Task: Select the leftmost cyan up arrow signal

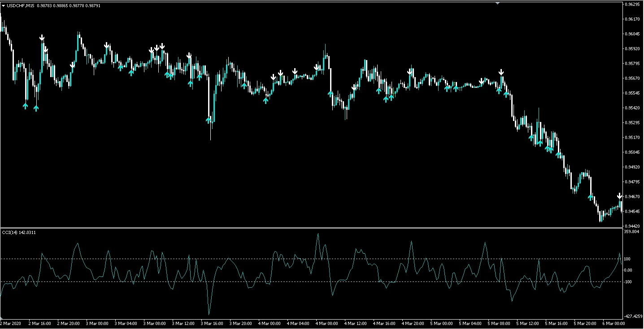Action: [25, 106]
